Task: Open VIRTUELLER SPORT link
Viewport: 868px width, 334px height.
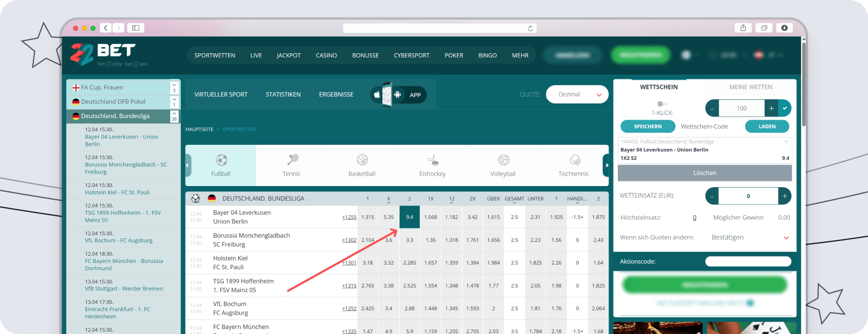Action: 221,95
